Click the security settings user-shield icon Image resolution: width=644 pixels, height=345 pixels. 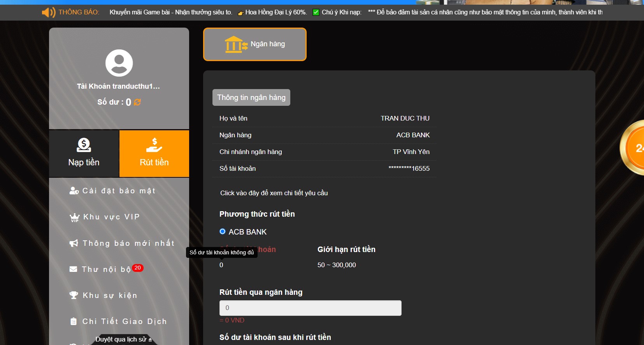74,191
